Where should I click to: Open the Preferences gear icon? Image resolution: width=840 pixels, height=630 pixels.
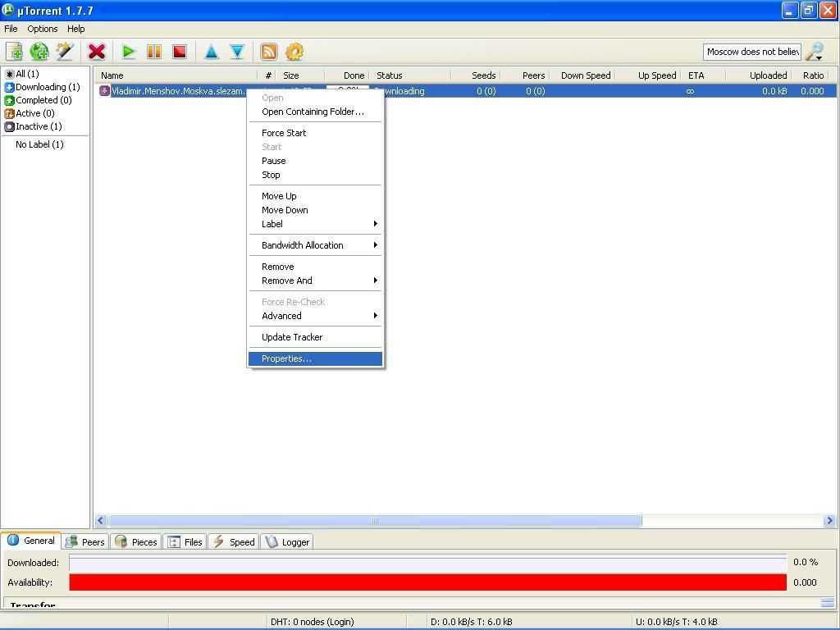click(x=294, y=52)
